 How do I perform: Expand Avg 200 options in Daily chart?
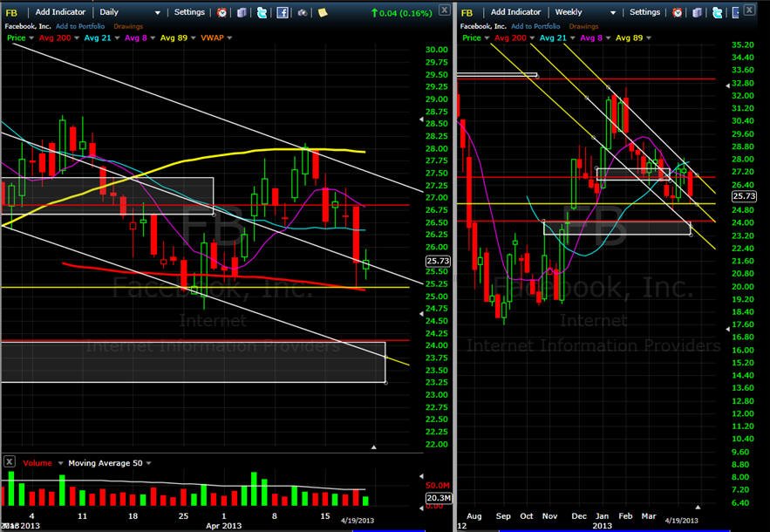click(x=77, y=38)
